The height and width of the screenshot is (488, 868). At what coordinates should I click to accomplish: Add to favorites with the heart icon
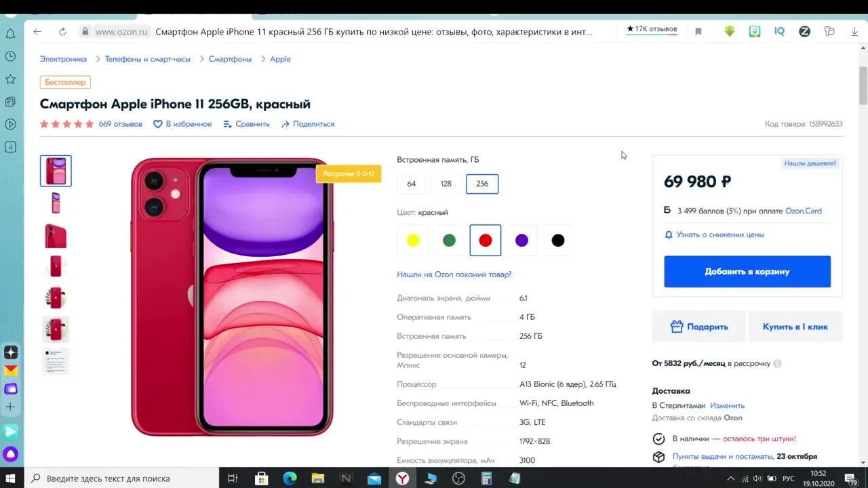point(158,124)
